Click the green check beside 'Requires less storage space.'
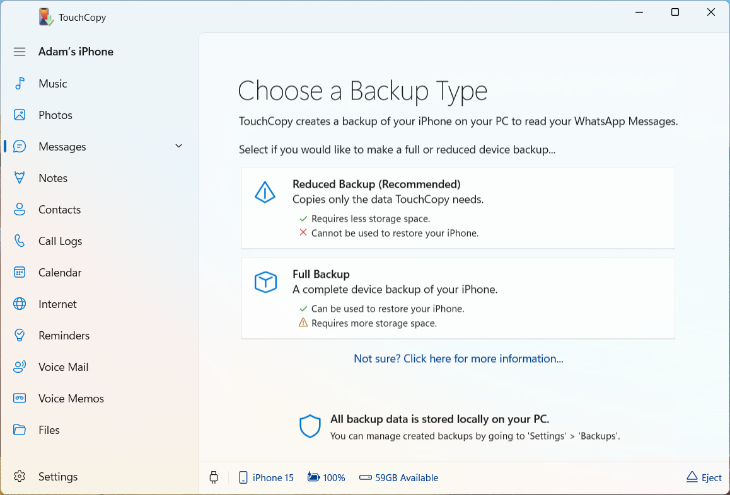The width and height of the screenshot is (730, 495). point(303,218)
